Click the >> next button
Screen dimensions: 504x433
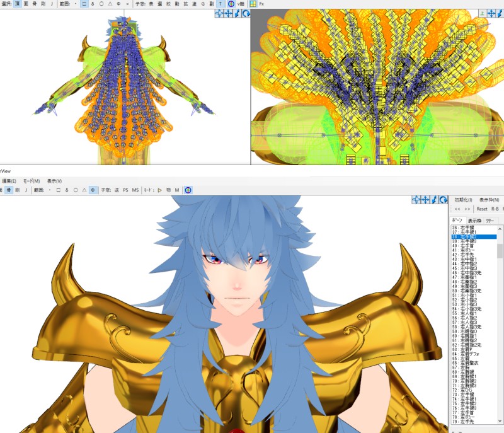coord(467,209)
